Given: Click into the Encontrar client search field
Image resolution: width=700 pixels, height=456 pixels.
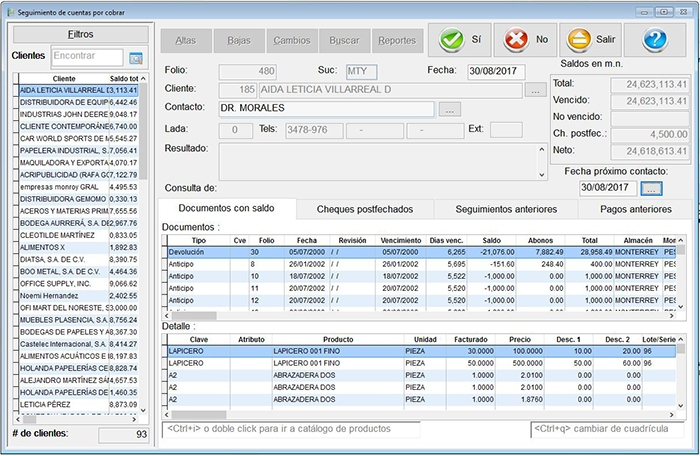Looking at the screenshot, I should point(86,57).
